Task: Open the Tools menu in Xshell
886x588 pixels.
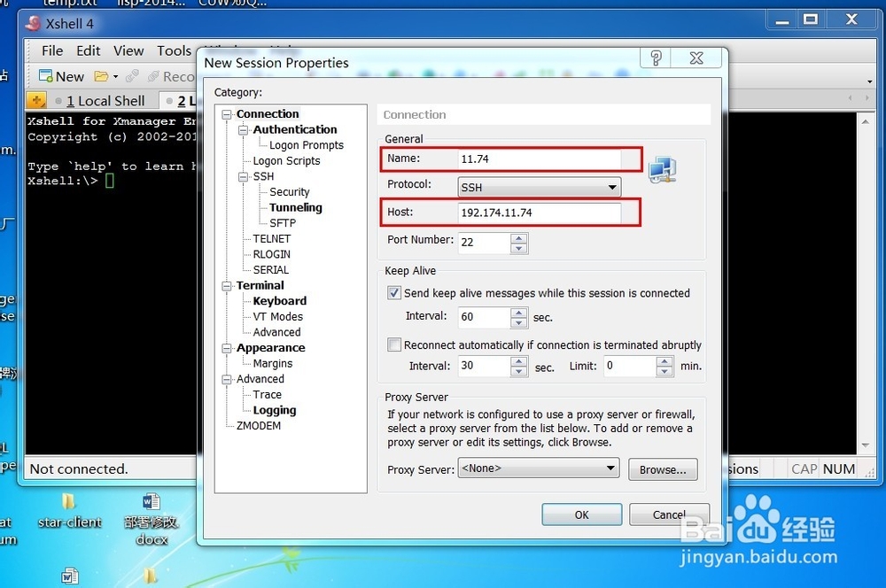Action: 174,50
